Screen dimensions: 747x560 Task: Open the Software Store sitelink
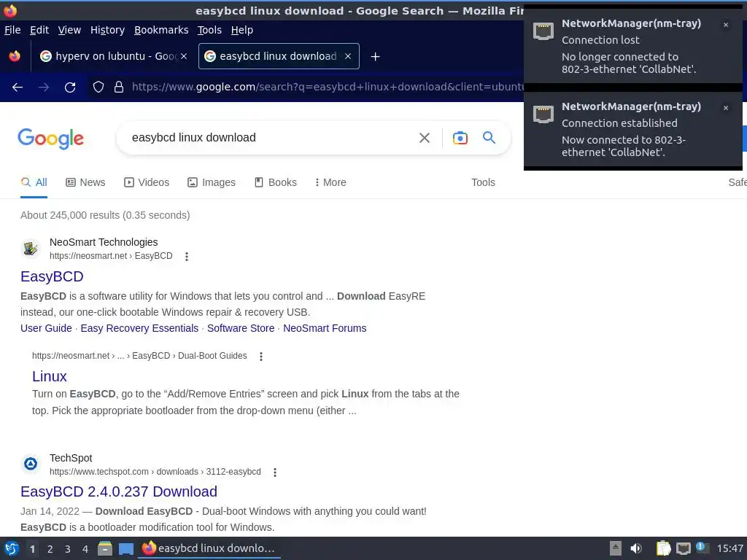coord(241,329)
